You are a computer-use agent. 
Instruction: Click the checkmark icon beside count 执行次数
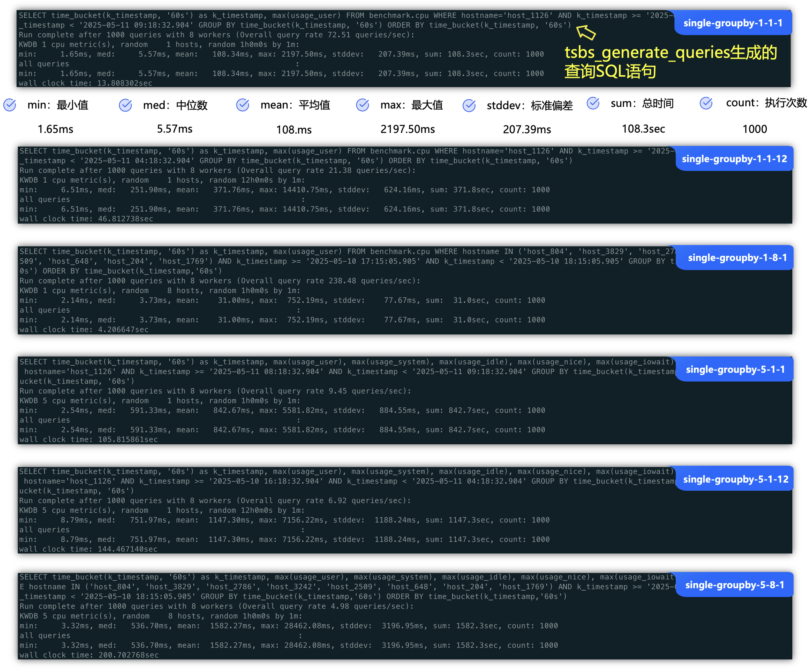706,103
